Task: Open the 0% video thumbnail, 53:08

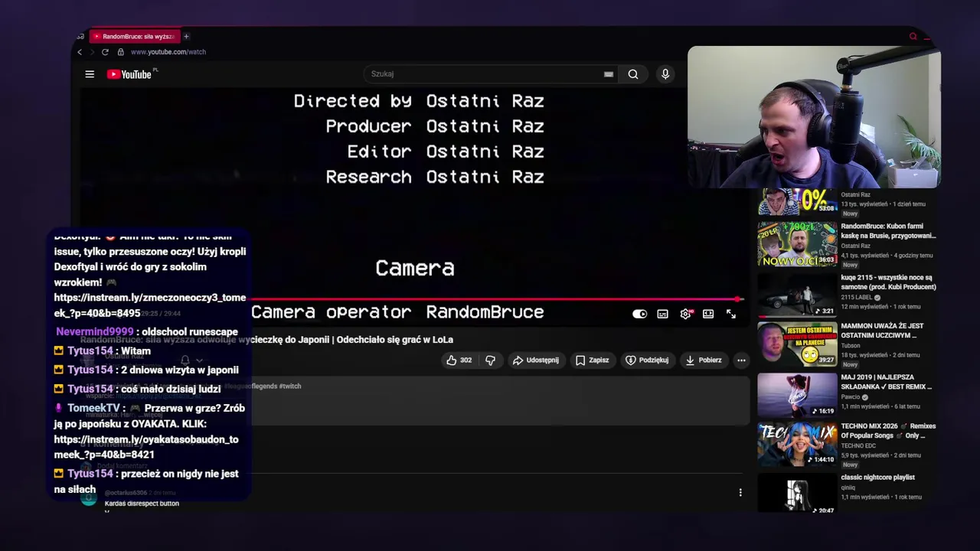Action: click(x=797, y=203)
